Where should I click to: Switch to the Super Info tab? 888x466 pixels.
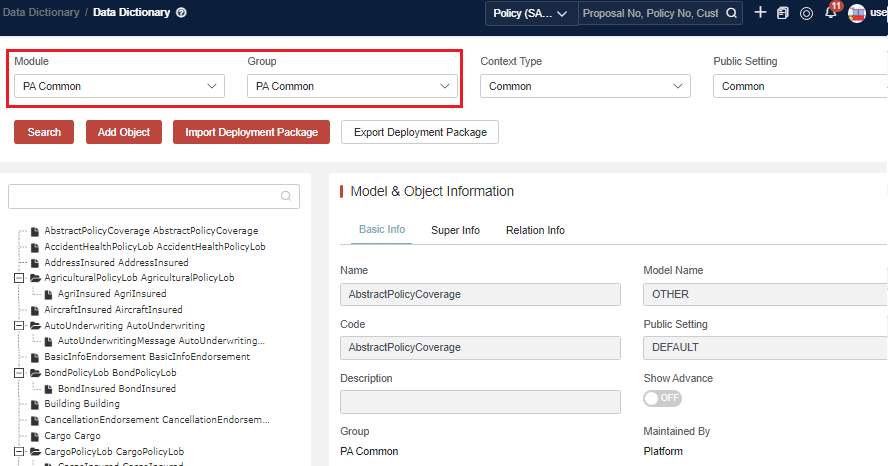coord(455,230)
